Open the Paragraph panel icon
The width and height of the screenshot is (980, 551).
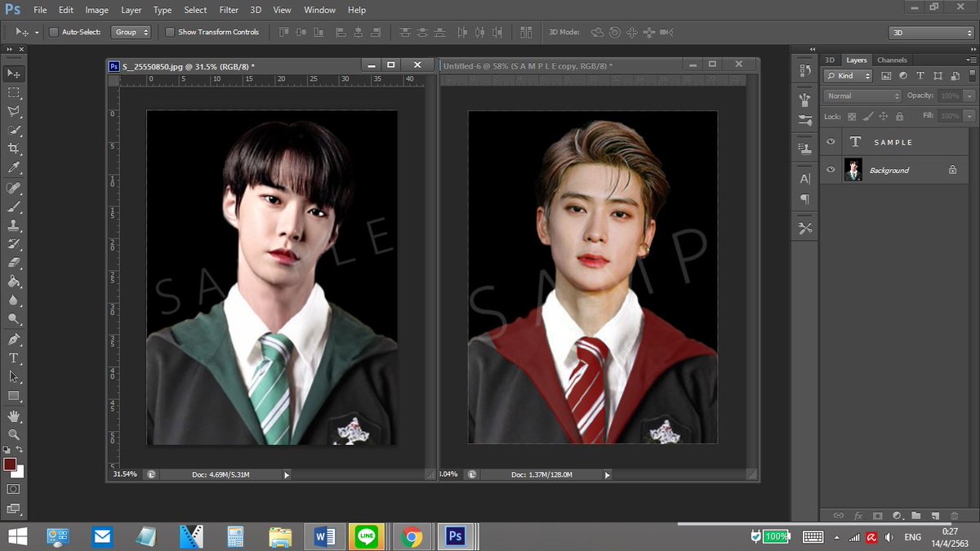coord(805,199)
